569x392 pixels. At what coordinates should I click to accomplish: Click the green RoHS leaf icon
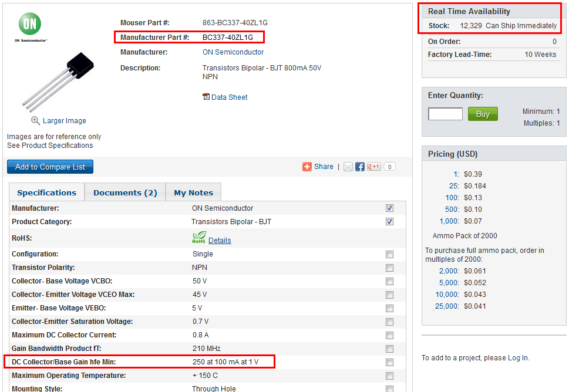(199, 238)
